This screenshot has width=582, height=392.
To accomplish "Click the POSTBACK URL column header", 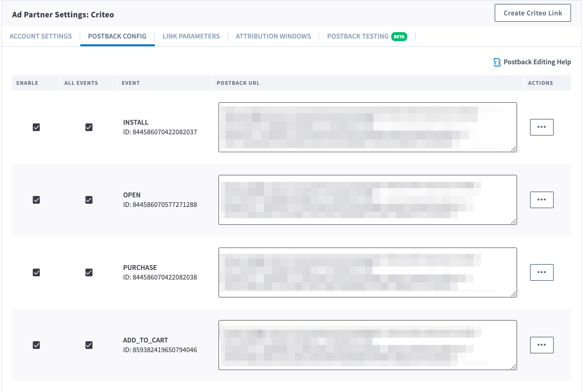I will pyautogui.click(x=238, y=83).
